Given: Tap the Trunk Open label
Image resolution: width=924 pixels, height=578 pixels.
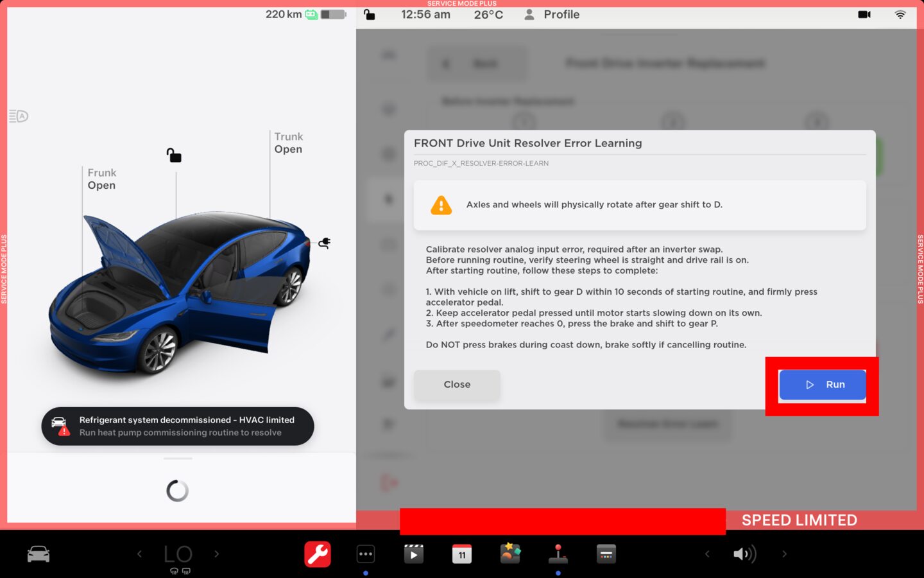Looking at the screenshot, I should 288,143.
